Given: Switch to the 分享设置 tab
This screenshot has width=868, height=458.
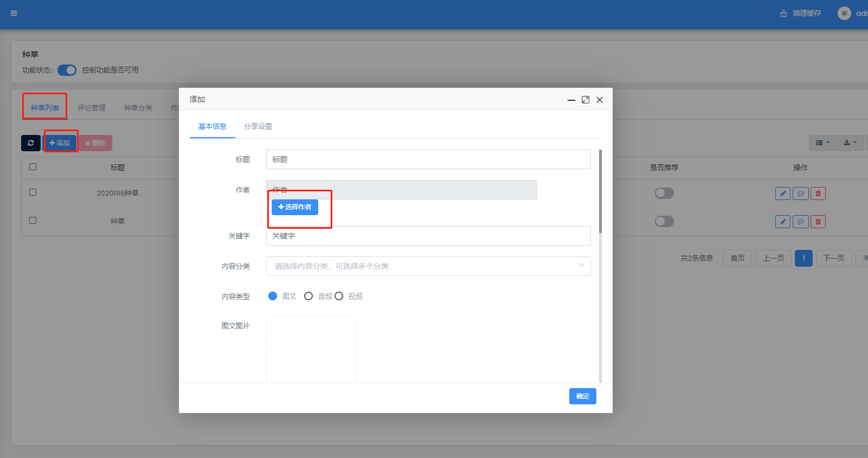Looking at the screenshot, I should tap(258, 126).
